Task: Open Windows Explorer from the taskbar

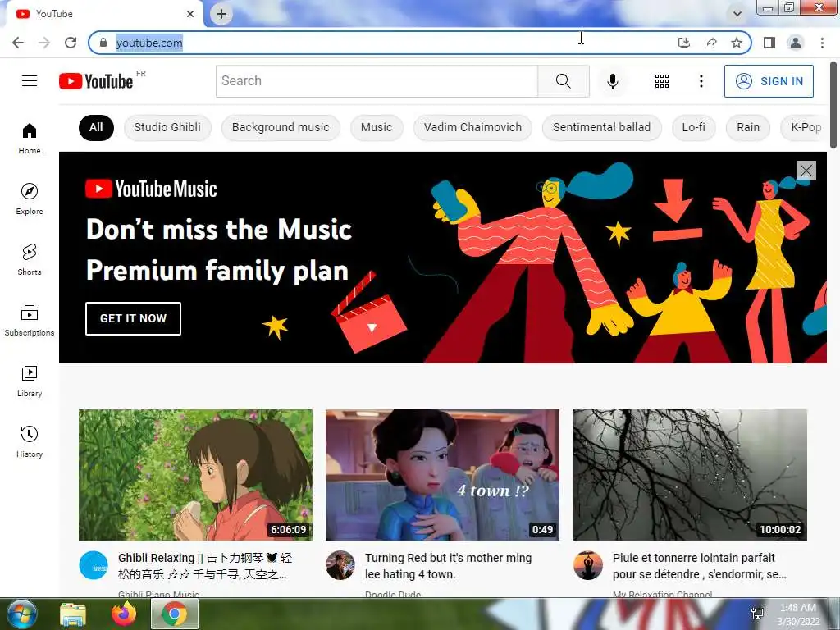Action: (73, 614)
